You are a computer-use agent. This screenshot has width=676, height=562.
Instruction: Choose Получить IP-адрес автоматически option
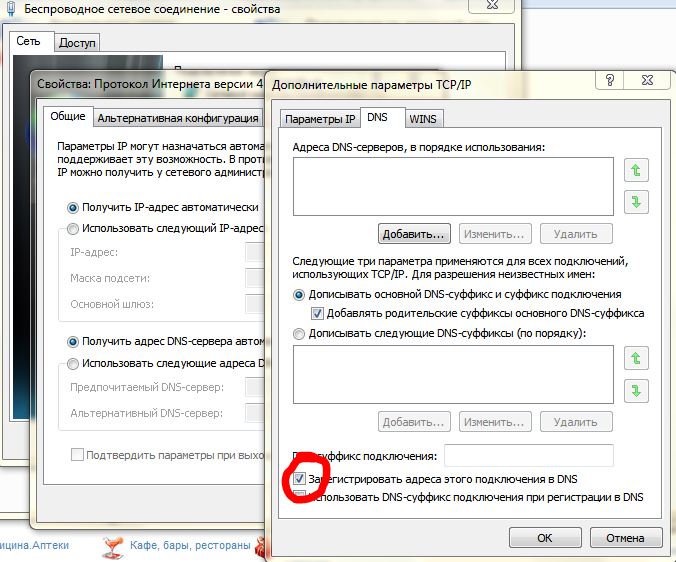[72, 208]
